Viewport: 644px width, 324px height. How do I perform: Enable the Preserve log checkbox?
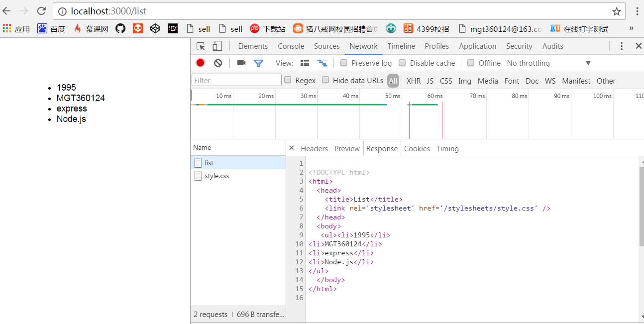click(x=344, y=63)
